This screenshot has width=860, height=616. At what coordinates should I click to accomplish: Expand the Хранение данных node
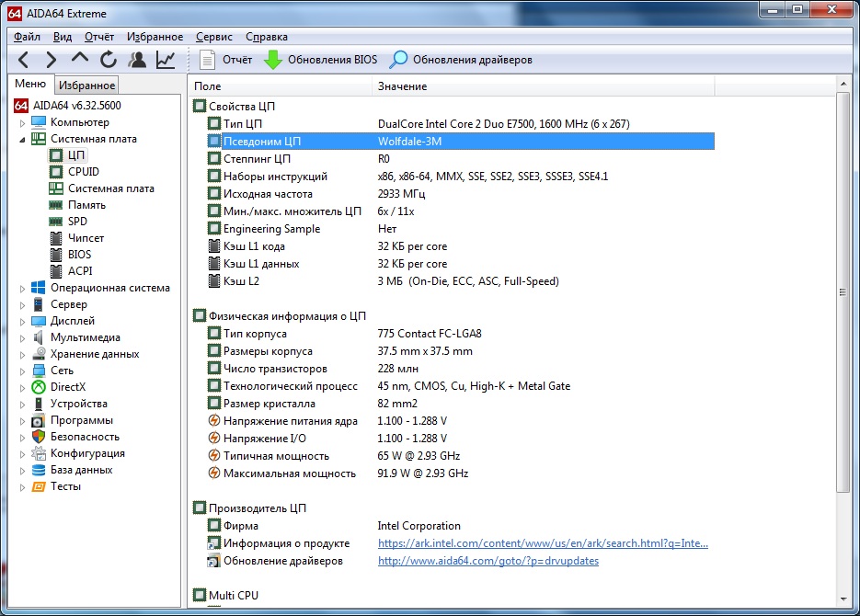[x=22, y=355]
